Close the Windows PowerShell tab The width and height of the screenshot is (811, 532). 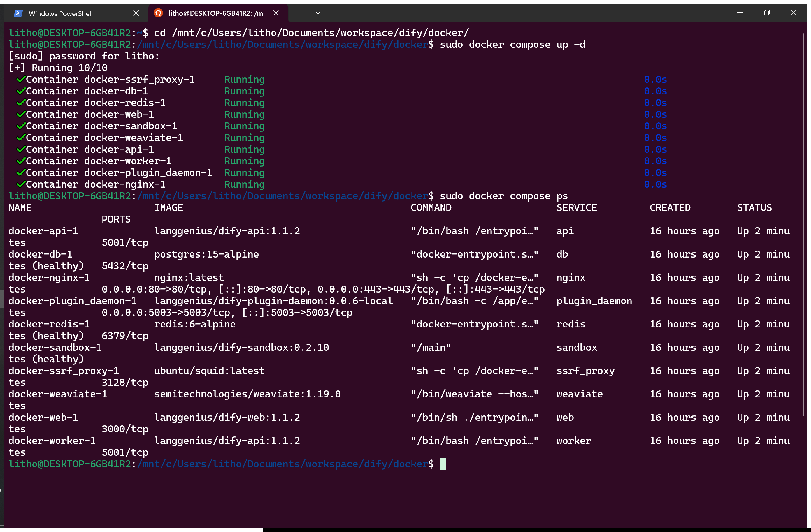pyautogui.click(x=136, y=13)
